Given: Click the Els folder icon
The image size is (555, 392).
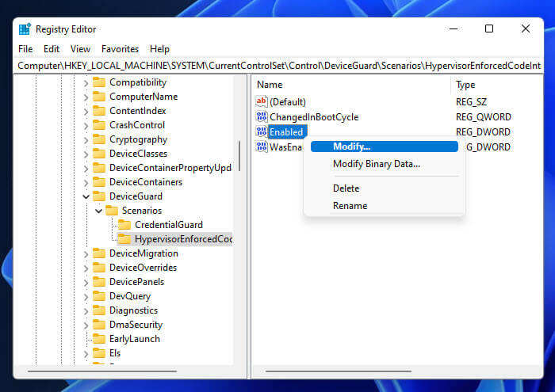Looking at the screenshot, I should (x=99, y=353).
